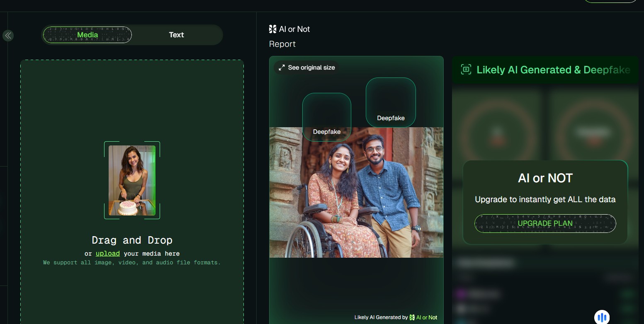This screenshot has height=324, width=644.
Task: Click the green upload link
Action: point(107,254)
